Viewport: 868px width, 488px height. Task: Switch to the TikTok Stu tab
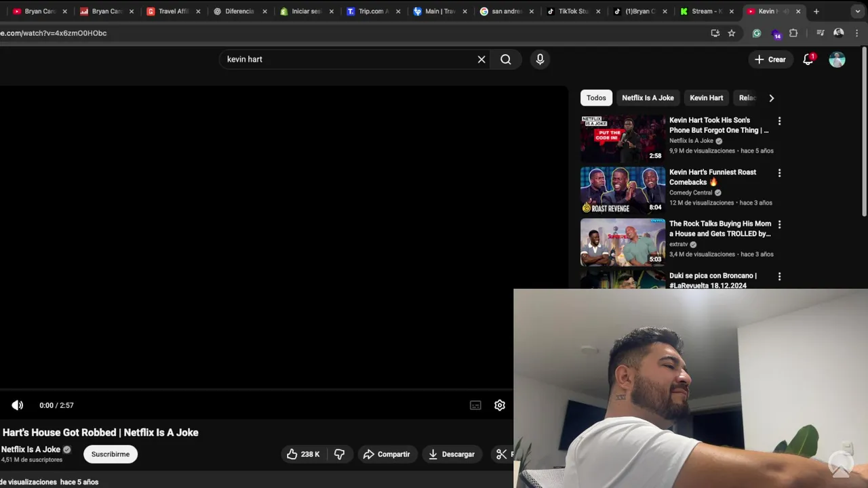click(572, 12)
